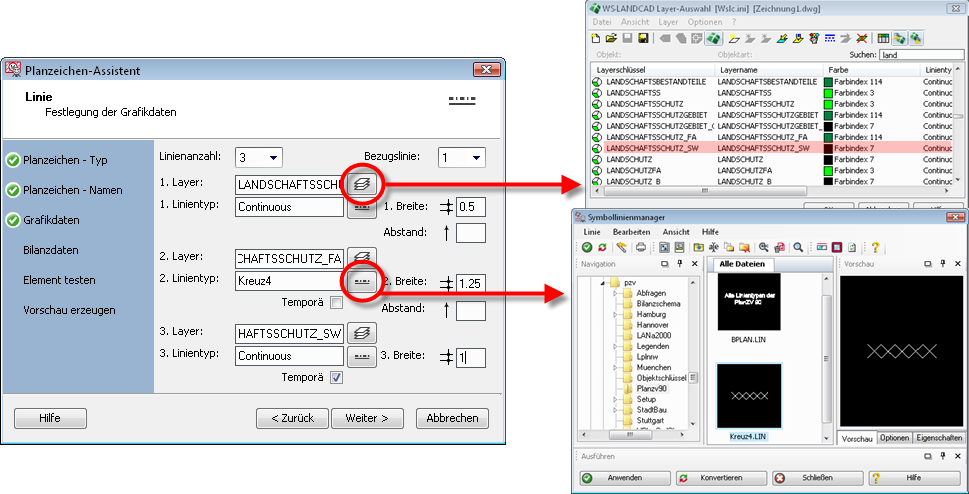Click green color swatch of LANDSCHAFTSS row

pyautogui.click(x=828, y=92)
